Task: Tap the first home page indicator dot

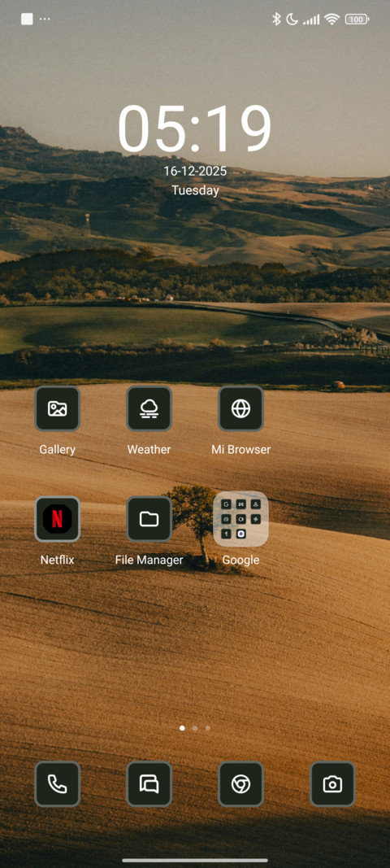Action: pyautogui.click(x=182, y=729)
